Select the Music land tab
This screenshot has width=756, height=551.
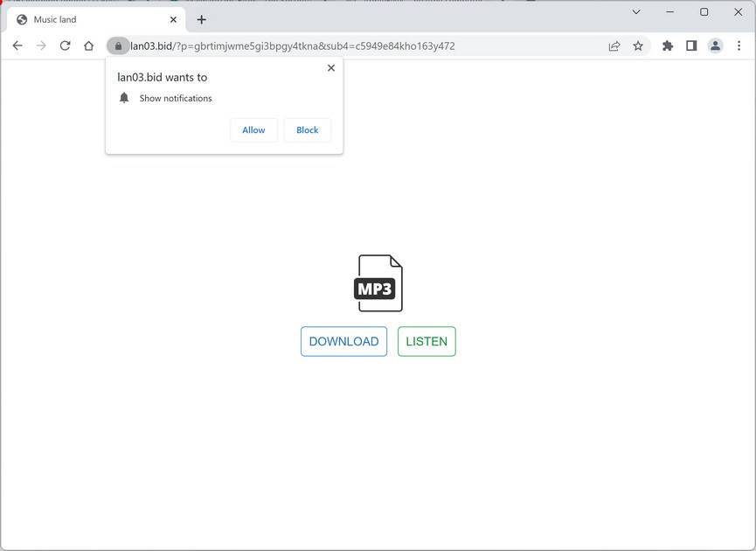click(x=96, y=20)
